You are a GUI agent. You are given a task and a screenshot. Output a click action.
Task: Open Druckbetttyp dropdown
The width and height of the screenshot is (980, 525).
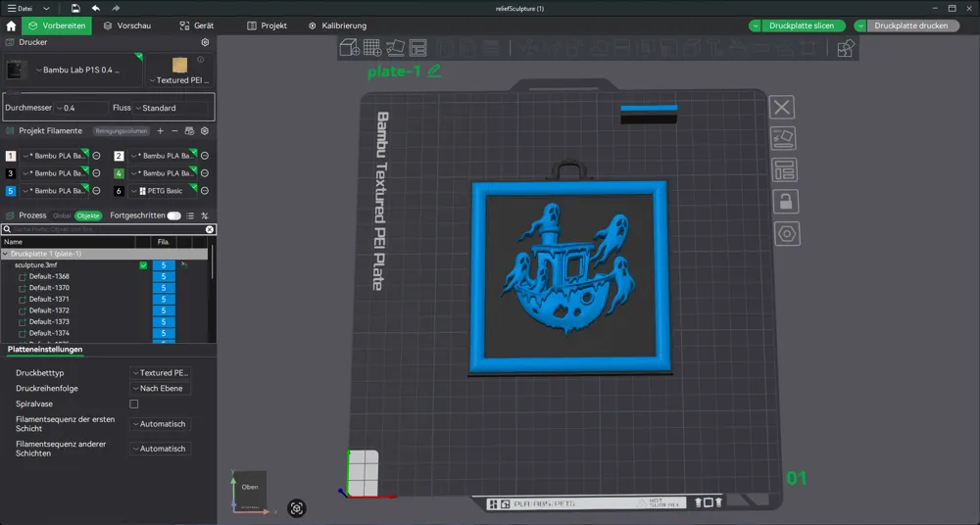tap(160, 373)
